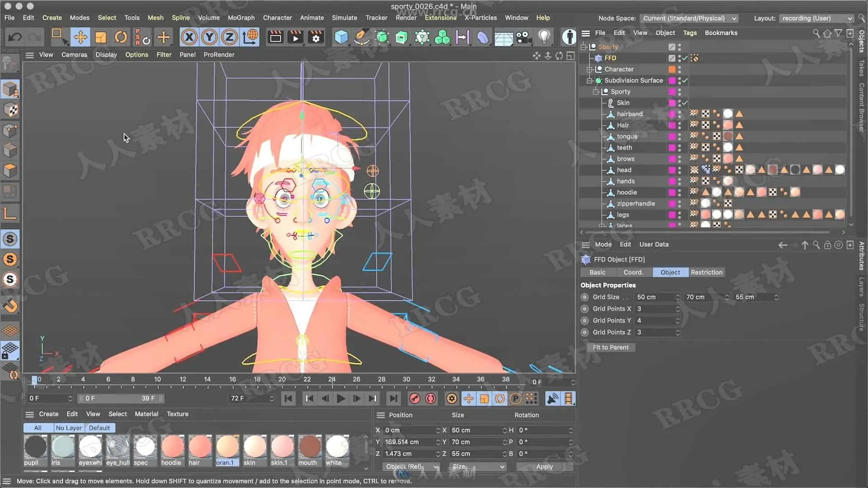Select the hoodie material swatch
The image size is (868, 488).
[172, 447]
